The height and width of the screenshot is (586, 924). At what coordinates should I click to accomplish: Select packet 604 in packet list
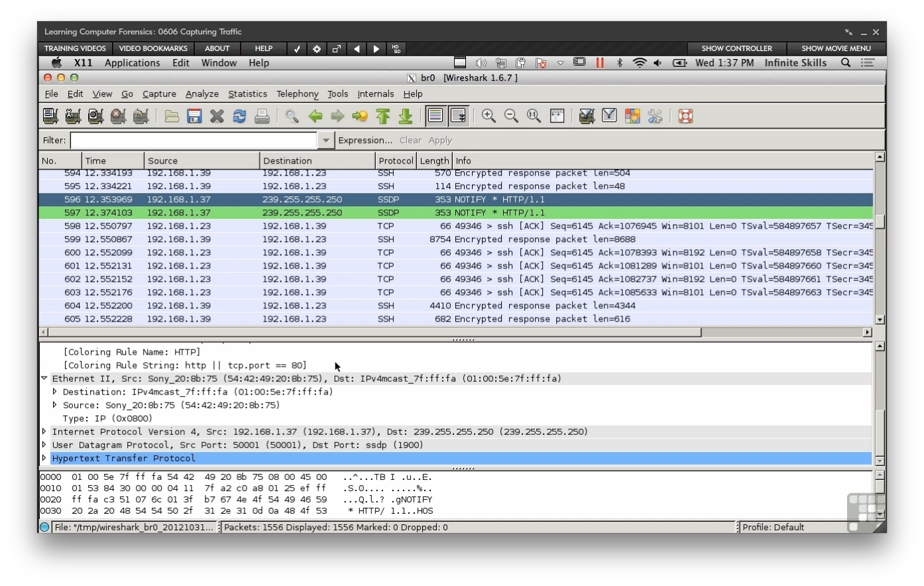456,306
